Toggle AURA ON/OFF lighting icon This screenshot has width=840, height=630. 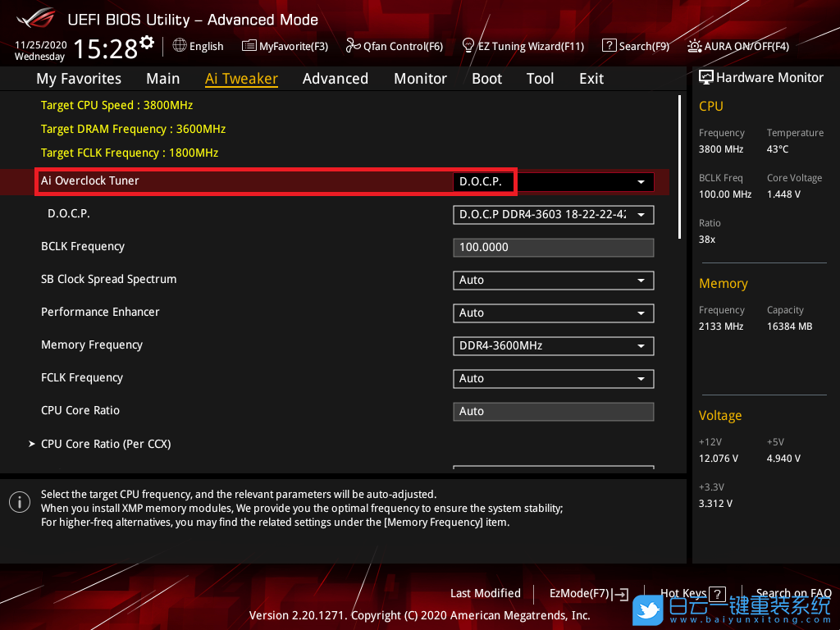coord(695,46)
